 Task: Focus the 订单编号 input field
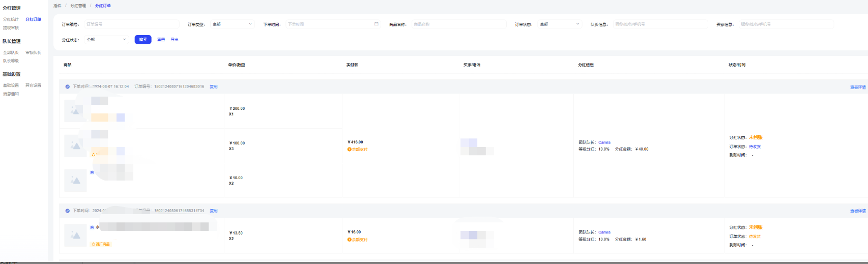pyautogui.click(x=131, y=24)
